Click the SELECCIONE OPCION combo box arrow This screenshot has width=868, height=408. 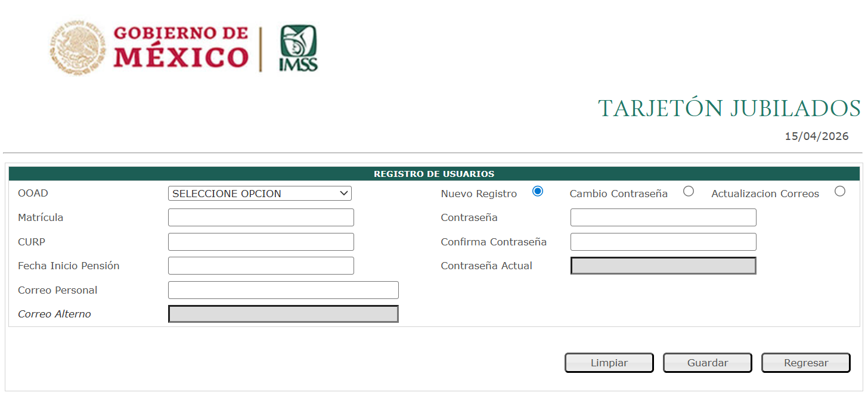click(x=344, y=193)
